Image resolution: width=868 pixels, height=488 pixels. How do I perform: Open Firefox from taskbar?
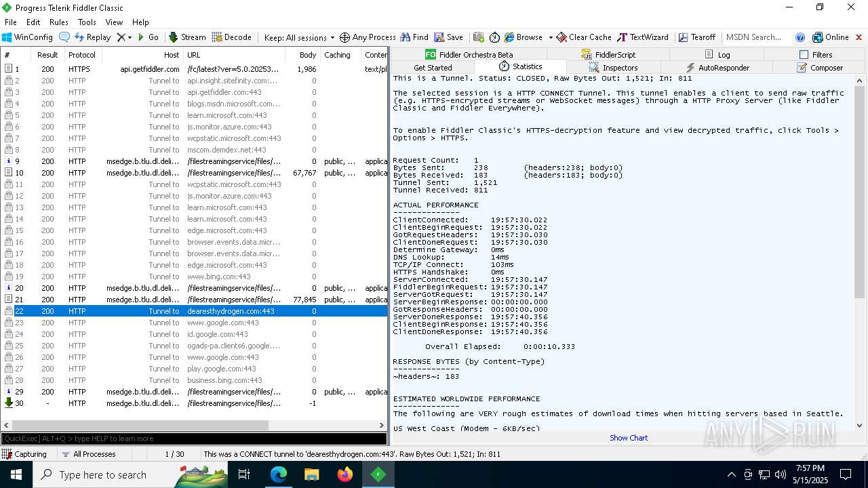(345, 474)
